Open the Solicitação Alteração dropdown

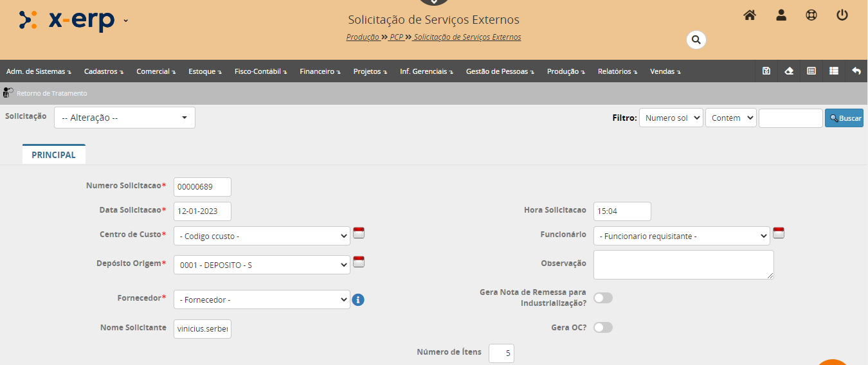click(124, 118)
